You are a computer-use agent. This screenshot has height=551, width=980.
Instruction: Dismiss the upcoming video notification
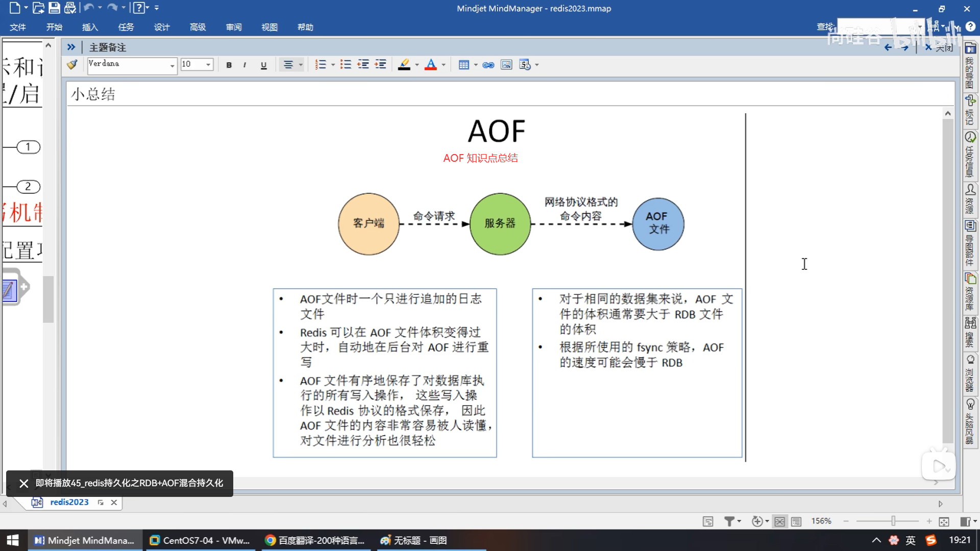[x=23, y=483]
